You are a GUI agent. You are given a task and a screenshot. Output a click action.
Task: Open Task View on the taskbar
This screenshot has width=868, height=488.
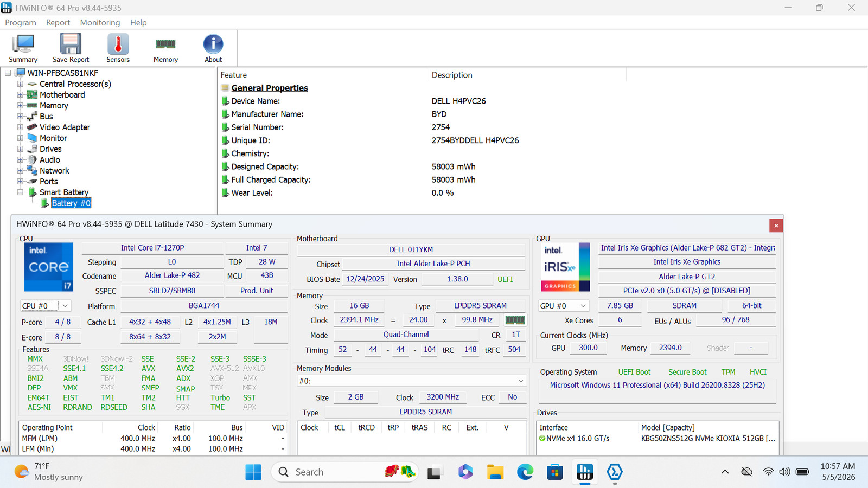click(x=434, y=473)
